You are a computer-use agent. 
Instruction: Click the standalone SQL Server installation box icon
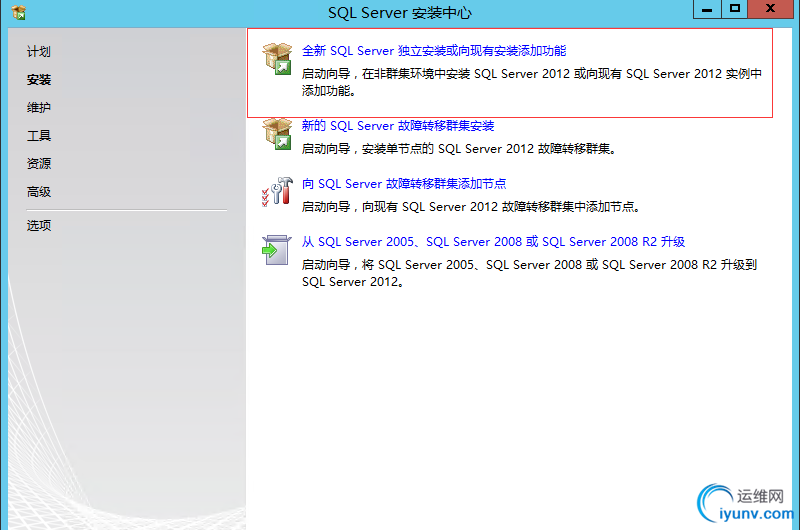pos(277,59)
